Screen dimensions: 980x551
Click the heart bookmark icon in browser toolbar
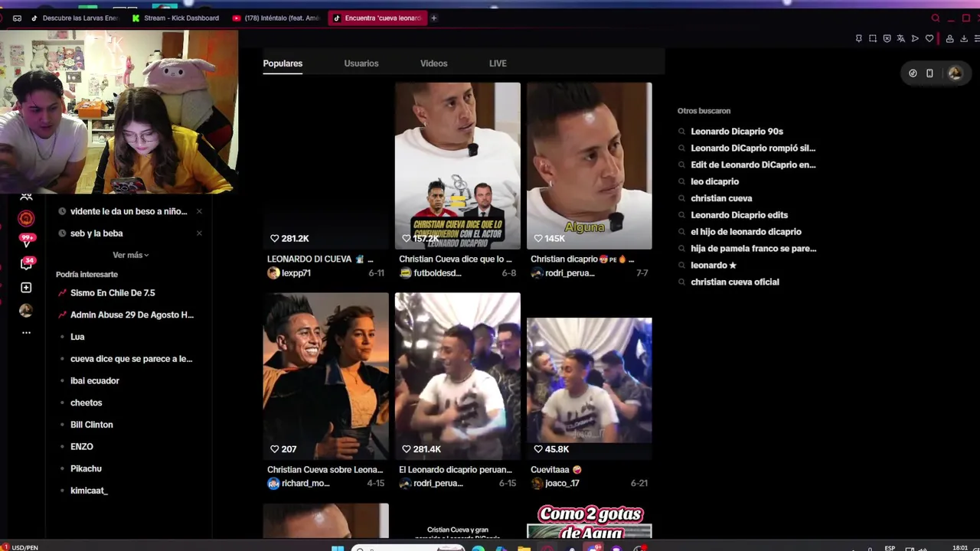click(929, 38)
